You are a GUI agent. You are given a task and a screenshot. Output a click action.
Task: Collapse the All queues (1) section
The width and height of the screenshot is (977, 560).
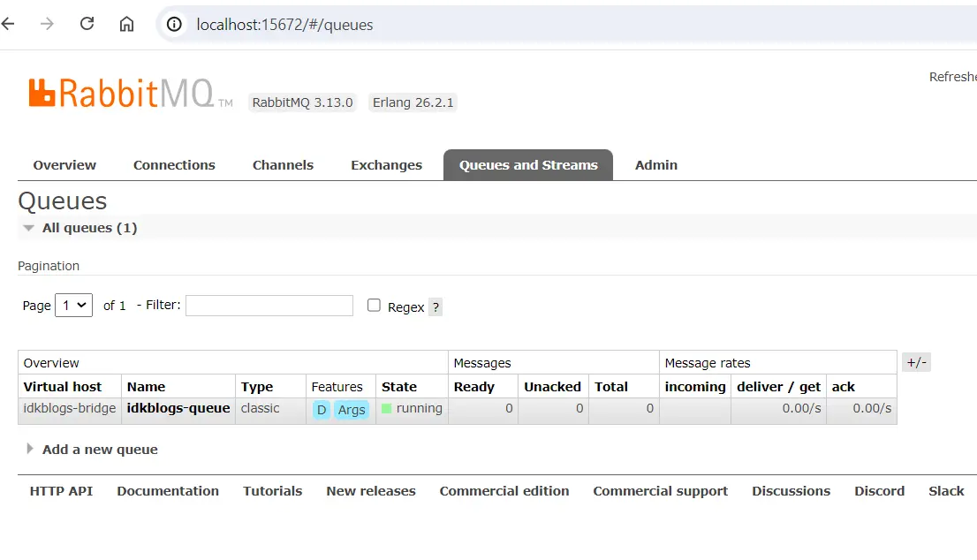[89, 228]
